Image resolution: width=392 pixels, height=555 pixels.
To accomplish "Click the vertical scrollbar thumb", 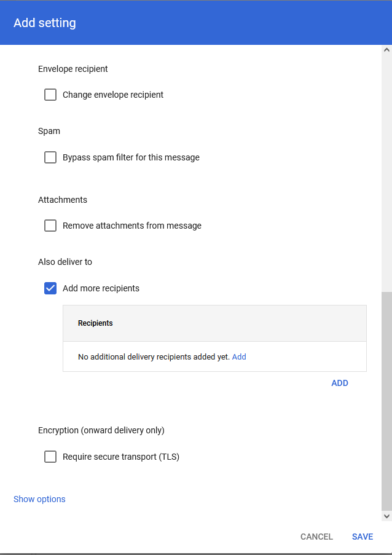I will 386,400.
